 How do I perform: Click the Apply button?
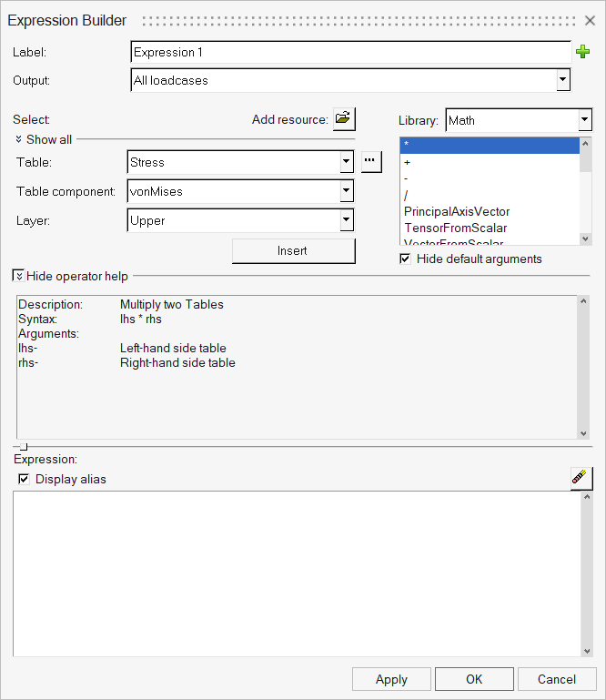[391, 679]
